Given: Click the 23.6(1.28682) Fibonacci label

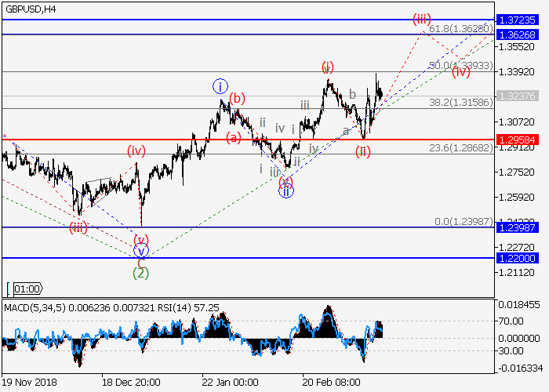Looking at the screenshot, I should click(x=461, y=148).
